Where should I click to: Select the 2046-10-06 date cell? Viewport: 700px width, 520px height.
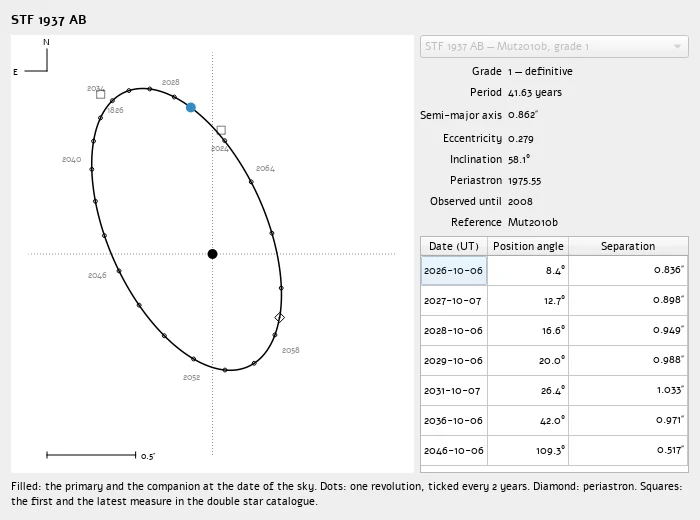pyautogui.click(x=454, y=450)
